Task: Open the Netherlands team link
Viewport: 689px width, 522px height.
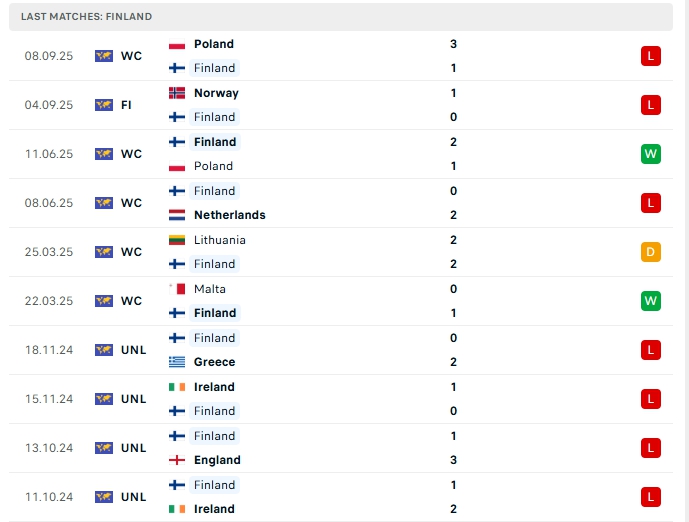Action: [x=229, y=215]
